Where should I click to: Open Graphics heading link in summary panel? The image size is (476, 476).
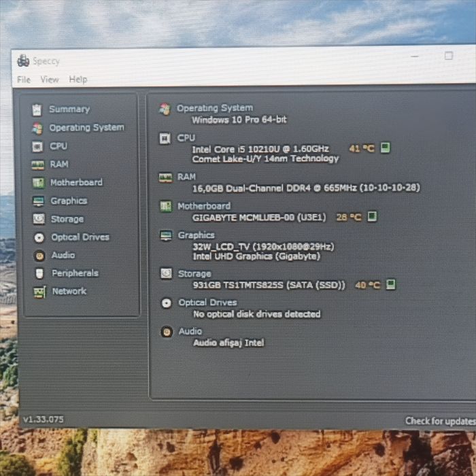[197, 235]
